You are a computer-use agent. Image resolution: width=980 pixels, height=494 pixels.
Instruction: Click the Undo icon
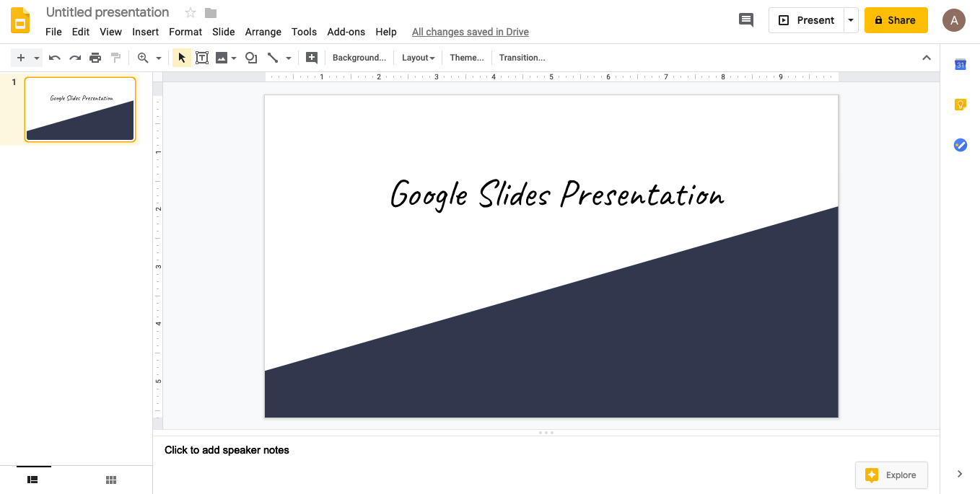pos(55,57)
